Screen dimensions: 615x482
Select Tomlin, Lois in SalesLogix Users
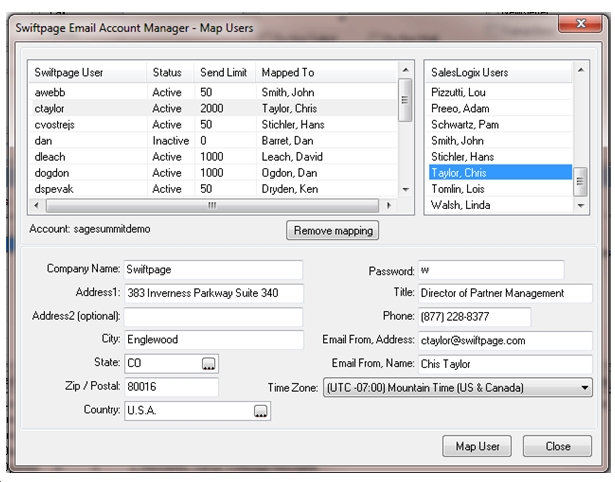(499, 189)
